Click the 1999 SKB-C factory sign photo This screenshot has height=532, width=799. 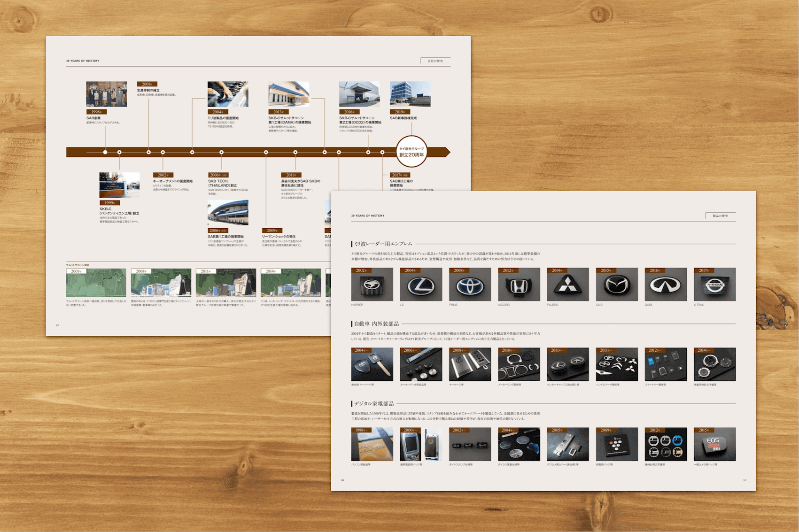pyautogui.click(x=119, y=185)
